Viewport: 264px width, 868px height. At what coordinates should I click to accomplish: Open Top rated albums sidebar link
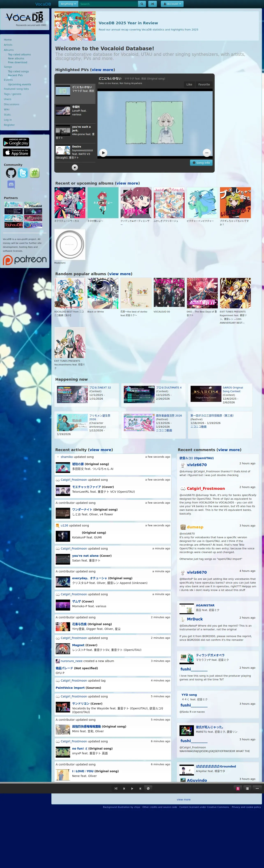(x=19, y=55)
